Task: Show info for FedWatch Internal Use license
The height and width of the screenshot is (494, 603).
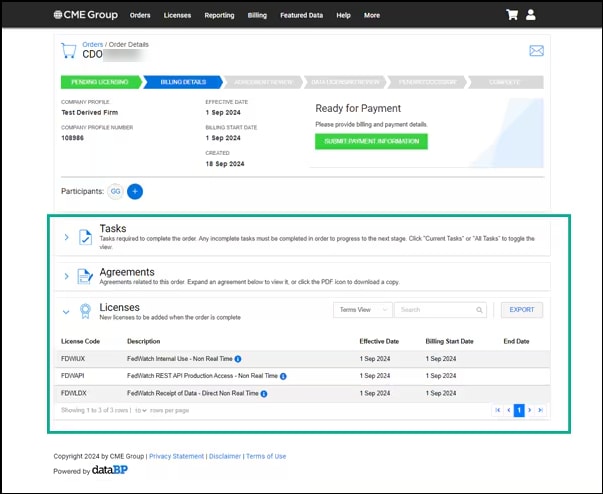Action: point(238,358)
